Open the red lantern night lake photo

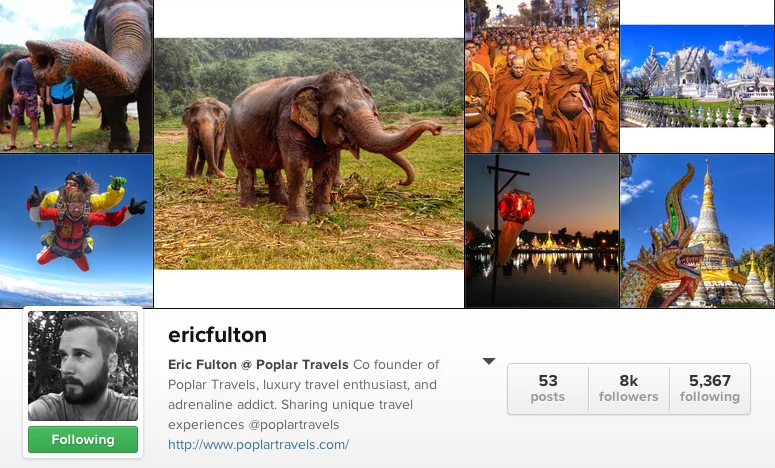point(542,231)
